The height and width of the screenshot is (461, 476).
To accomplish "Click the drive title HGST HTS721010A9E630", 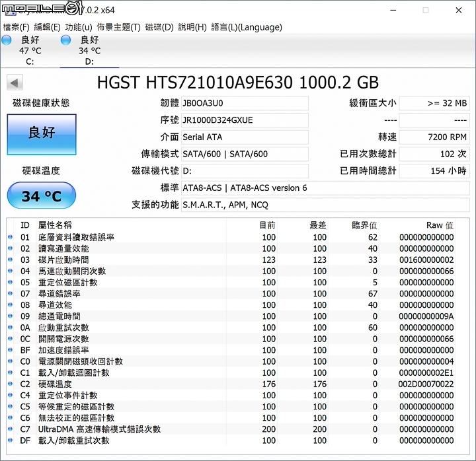I will pos(194,83).
